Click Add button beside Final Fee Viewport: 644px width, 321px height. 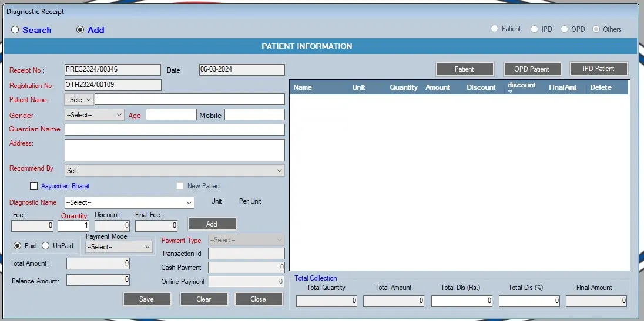212,224
